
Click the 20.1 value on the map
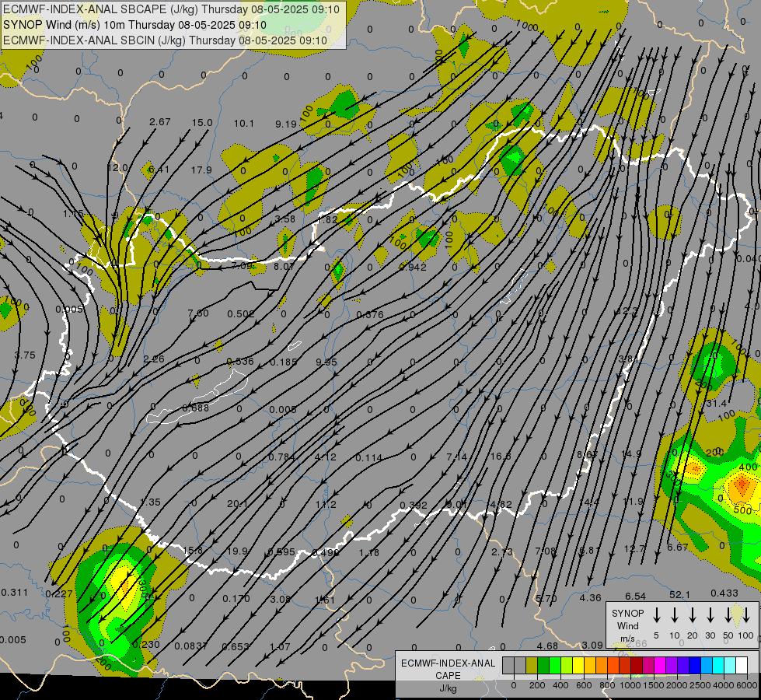coord(237,504)
